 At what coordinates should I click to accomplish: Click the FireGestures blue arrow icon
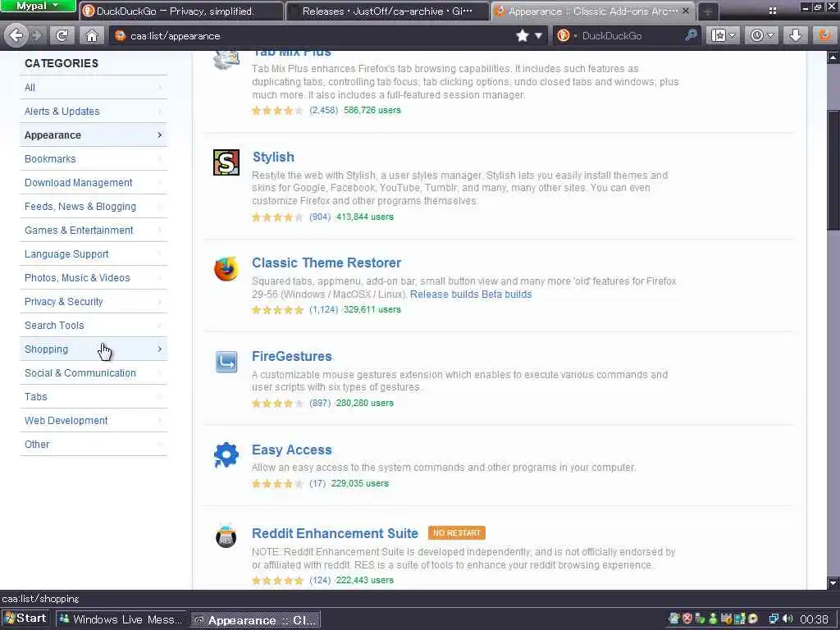point(226,362)
